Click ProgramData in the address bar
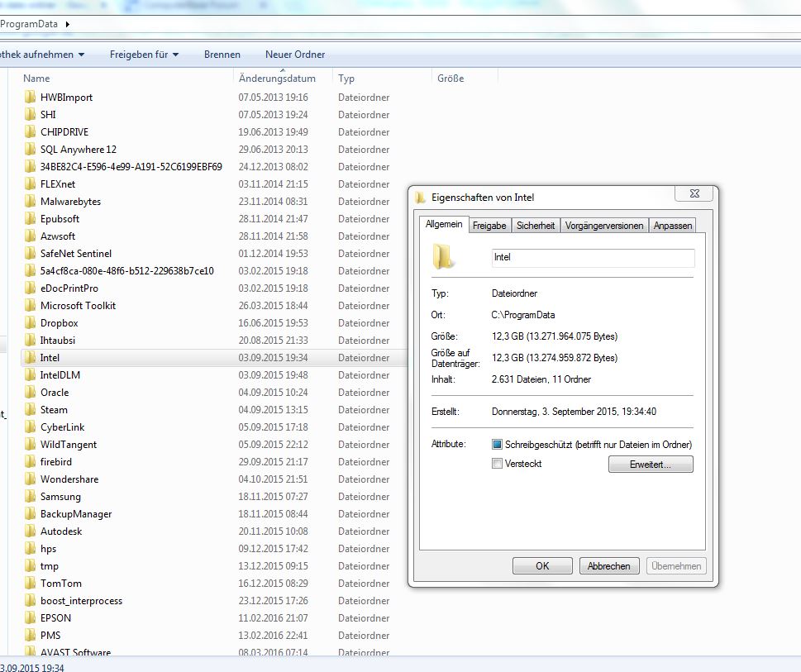Image resolution: width=801 pixels, height=672 pixels. [x=29, y=24]
